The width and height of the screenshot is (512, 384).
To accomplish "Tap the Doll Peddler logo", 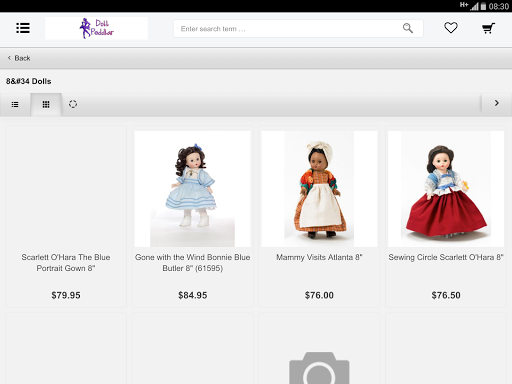I will [x=96, y=28].
